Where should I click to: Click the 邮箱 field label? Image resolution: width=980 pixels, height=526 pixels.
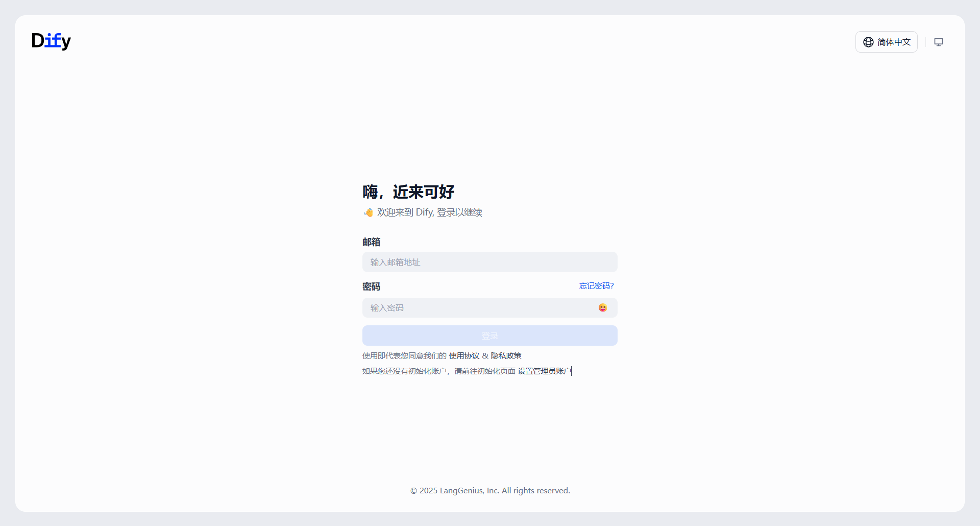tap(371, 242)
